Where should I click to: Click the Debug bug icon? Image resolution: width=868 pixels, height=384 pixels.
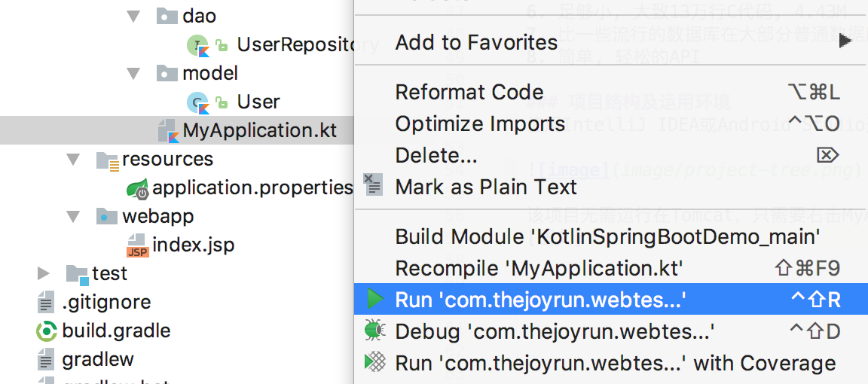click(x=374, y=331)
